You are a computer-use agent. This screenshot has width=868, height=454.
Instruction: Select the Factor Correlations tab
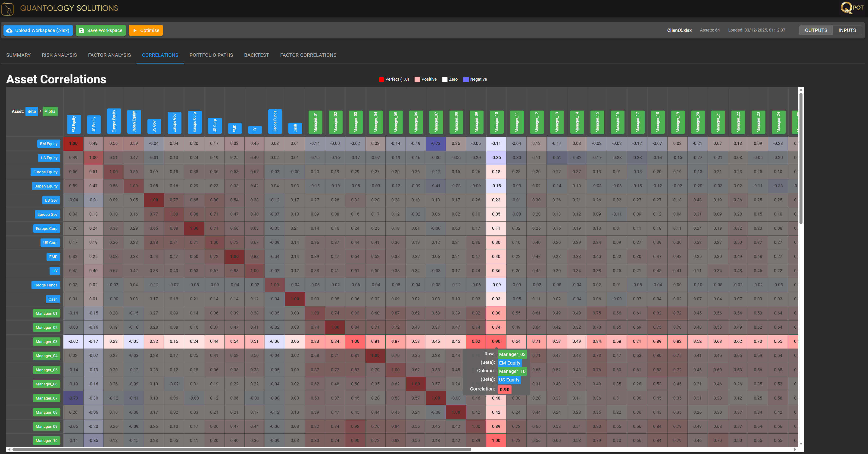pos(308,55)
